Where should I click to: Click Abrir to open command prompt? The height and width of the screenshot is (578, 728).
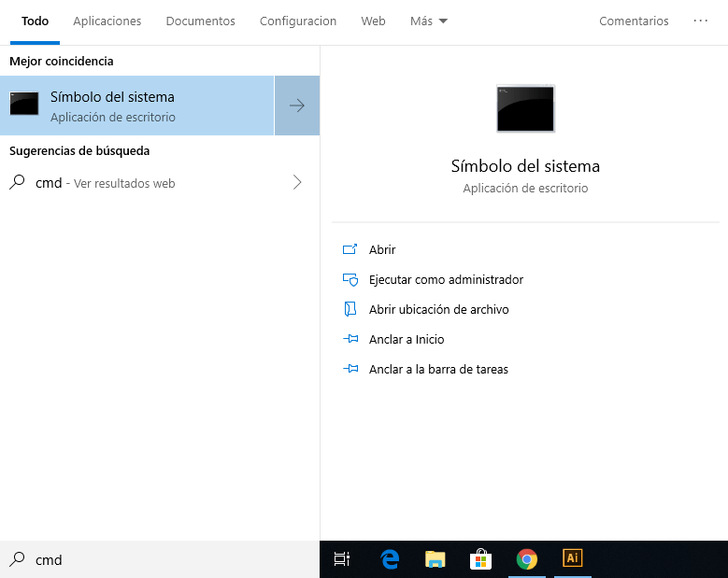point(382,249)
